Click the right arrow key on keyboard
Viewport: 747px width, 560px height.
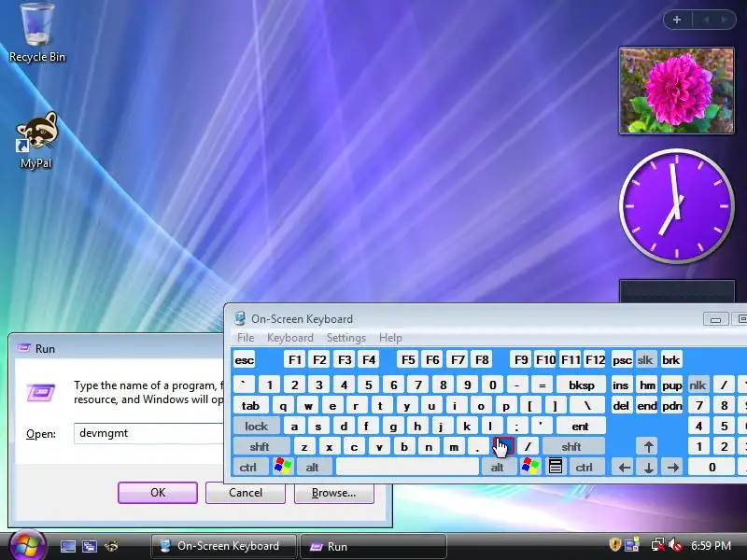click(672, 468)
